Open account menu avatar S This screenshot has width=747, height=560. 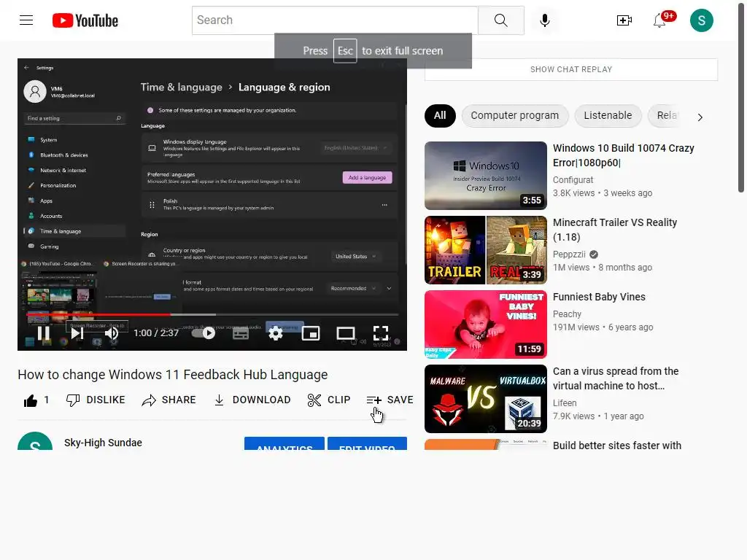[x=701, y=20]
